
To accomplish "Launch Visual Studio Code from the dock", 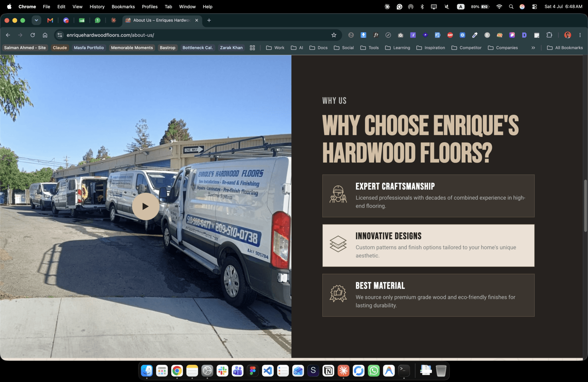I will (x=268, y=371).
